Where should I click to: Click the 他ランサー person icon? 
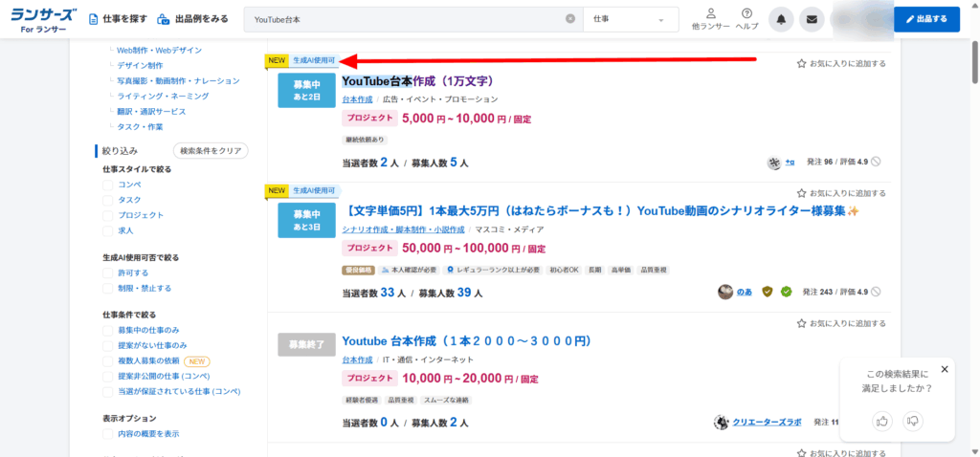click(x=711, y=18)
